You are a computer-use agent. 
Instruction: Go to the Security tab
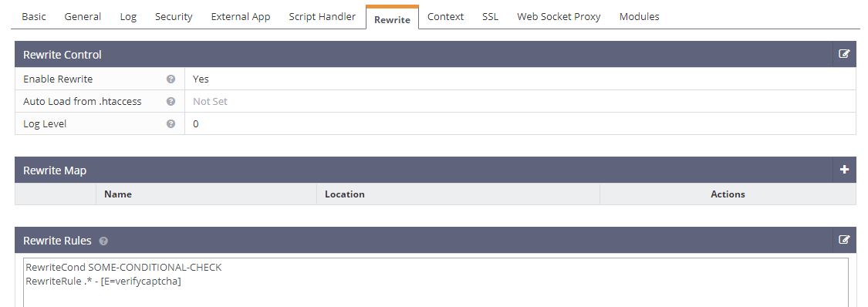tap(174, 17)
